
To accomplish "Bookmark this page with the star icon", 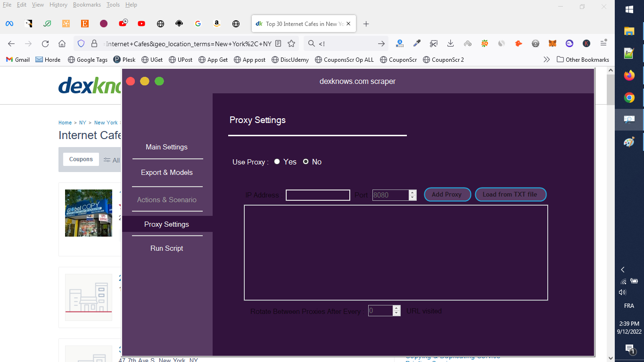I will 291,44.
